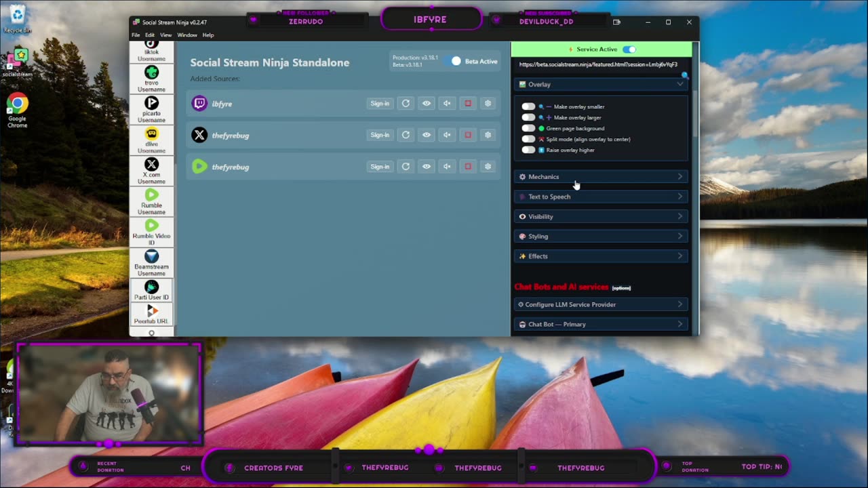868x488 pixels.
Task: Add an X.com username source
Action: 151,171
